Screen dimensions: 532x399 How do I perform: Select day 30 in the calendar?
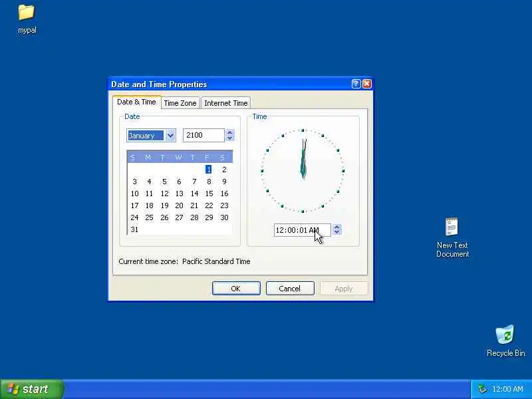[224, 217]
